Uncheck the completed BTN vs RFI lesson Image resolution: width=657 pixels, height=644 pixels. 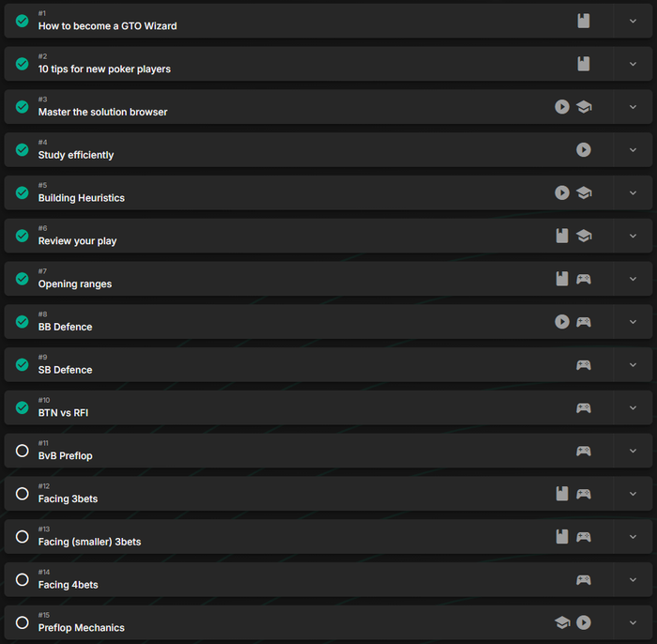coord(23,407)
